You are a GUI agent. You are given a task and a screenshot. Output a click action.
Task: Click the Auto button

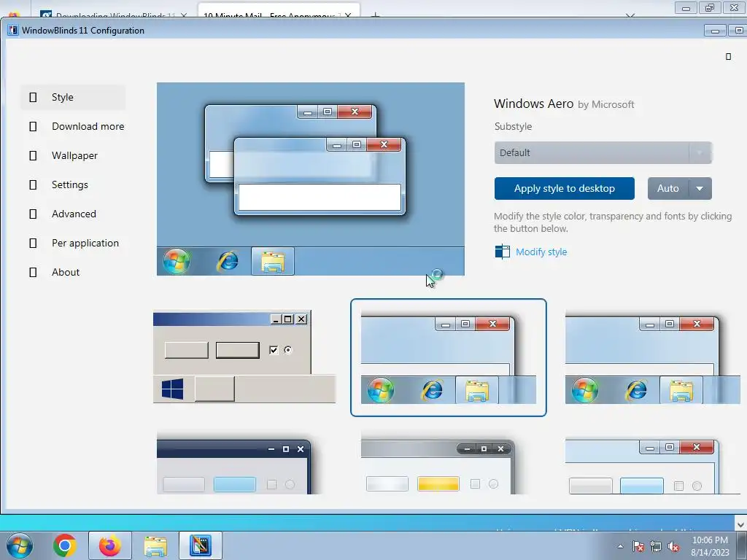(x=668, y=189)
